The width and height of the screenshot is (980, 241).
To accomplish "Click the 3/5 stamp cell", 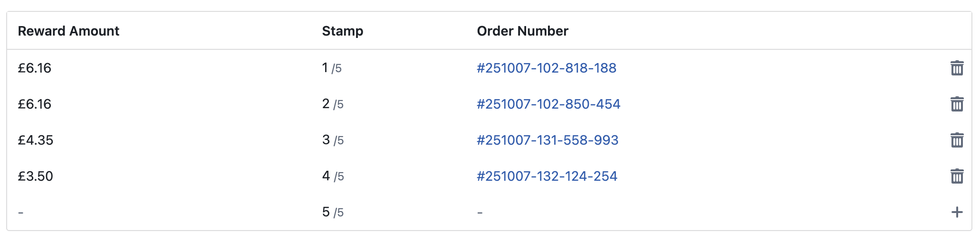I will [333, 140].
